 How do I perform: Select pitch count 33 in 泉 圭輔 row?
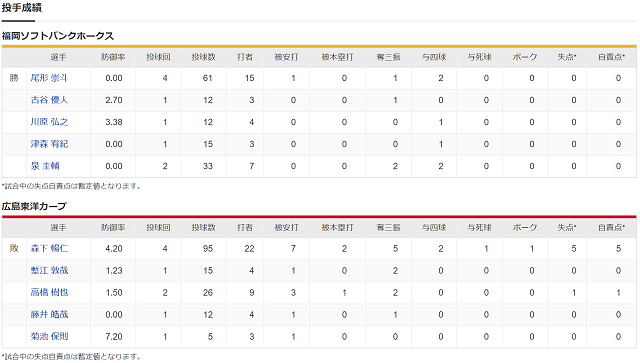point(208,166)
